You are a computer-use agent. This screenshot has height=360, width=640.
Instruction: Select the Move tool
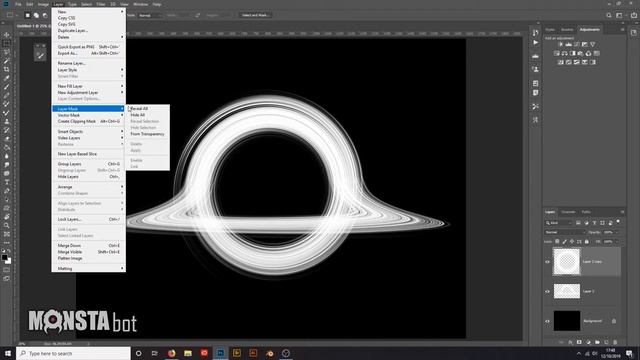(7, 35)
